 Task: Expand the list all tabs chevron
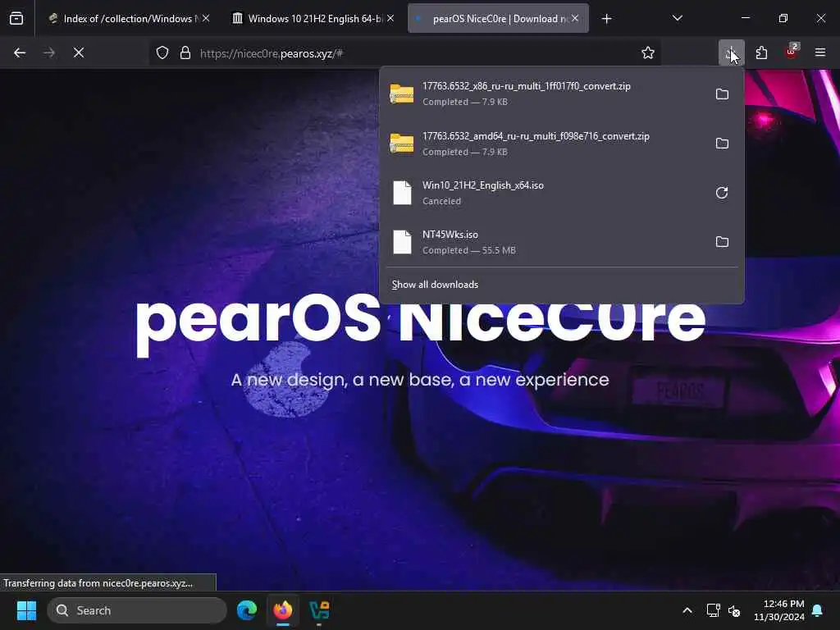677,18
